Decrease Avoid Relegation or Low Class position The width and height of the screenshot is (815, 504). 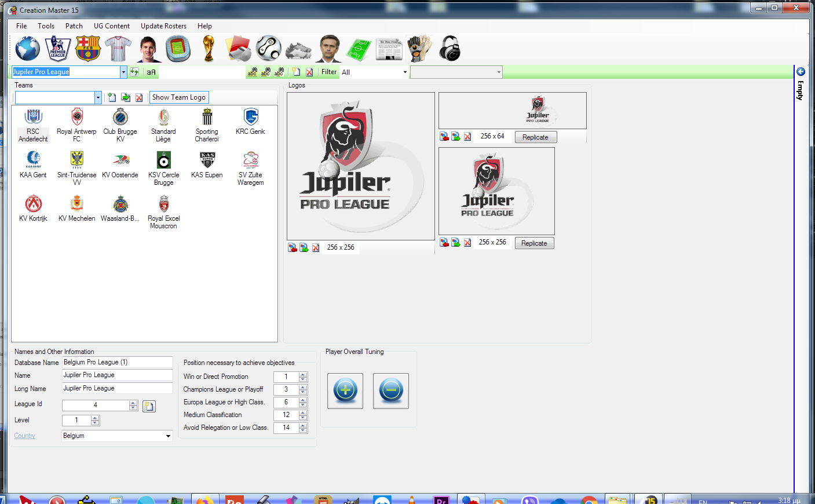tap(303, 430)
